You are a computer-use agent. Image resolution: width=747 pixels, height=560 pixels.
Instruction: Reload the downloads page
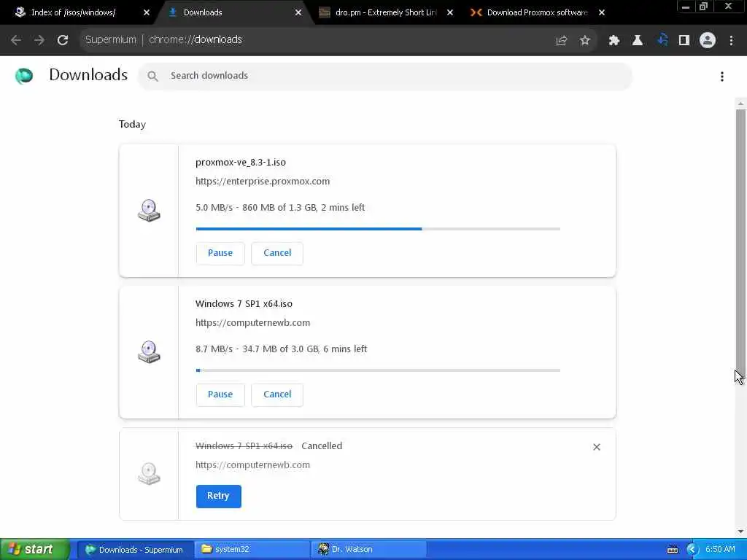point(63,40)
